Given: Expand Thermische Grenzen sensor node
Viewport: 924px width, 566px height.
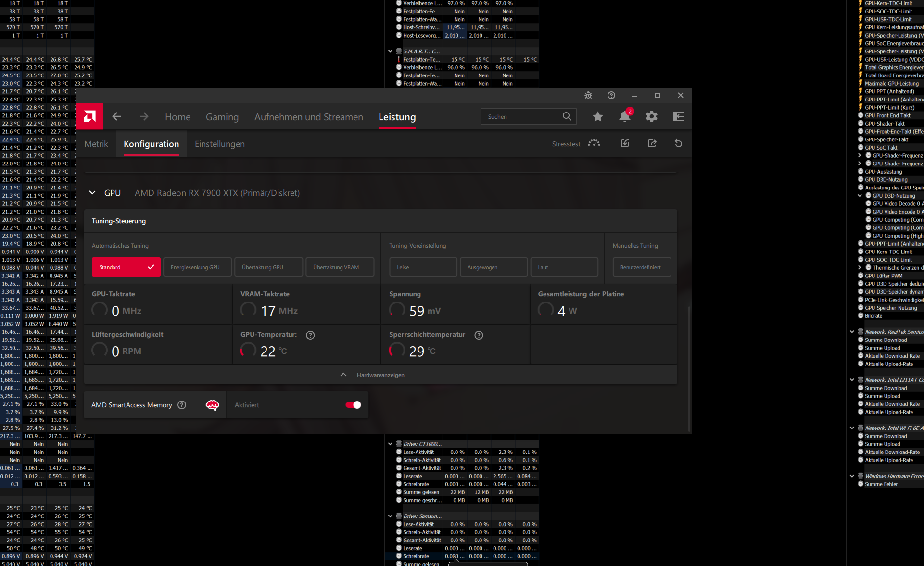Looking at the screenshot, I should (860, 268).
